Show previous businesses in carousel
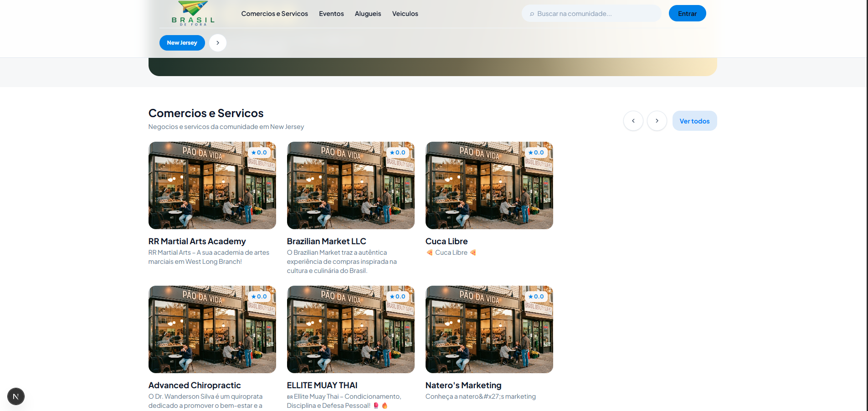 (633, 121)
